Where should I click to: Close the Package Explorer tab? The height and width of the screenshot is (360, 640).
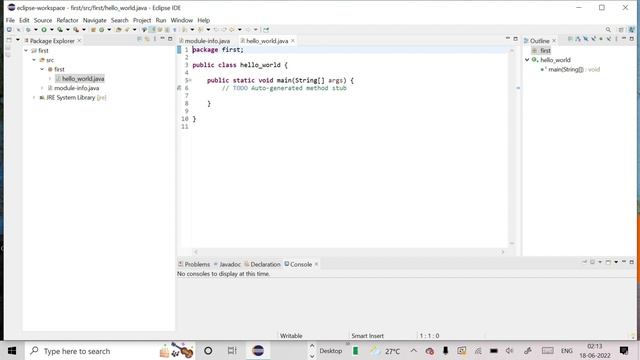point(79,41)
